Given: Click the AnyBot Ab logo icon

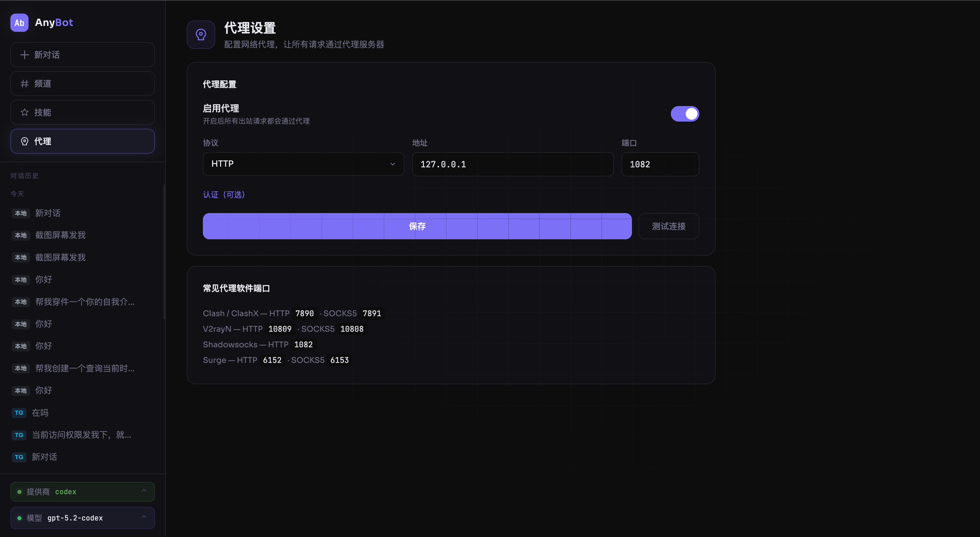Looking at the screenshot, I should tap(19, 23).
